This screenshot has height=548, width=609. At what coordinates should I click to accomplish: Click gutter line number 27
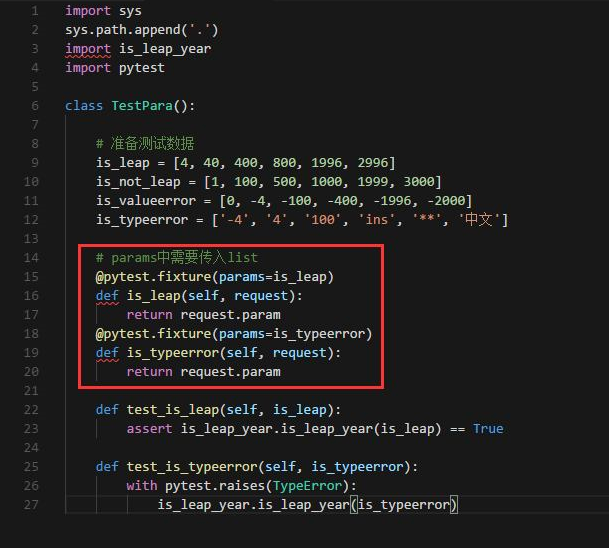31,505
